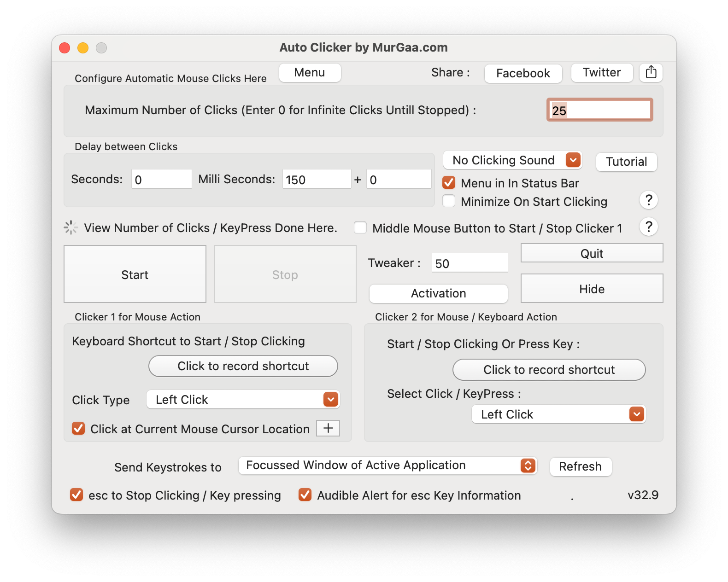Open help for Minimize On Start Clicking
This screenshot has height=582, width=728.
[649, 200]
